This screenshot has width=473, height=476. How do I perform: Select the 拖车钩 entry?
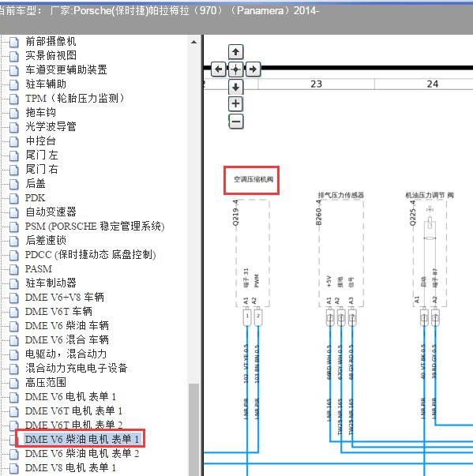[x=40, y=112]
